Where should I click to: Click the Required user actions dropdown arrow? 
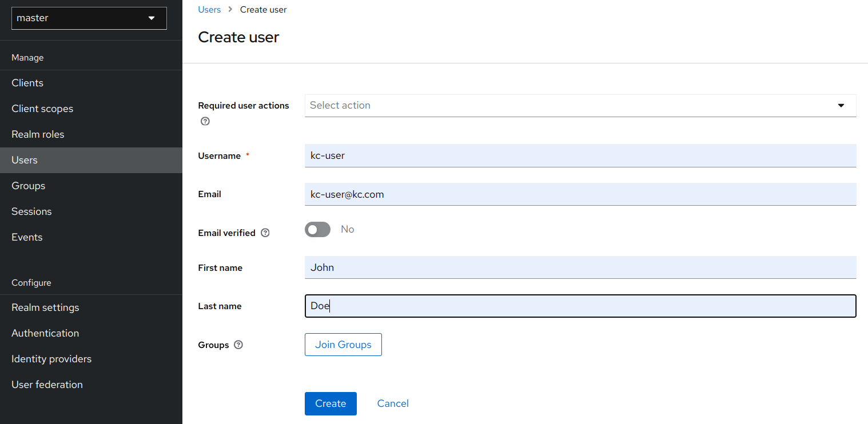click(x=841, y=106)
